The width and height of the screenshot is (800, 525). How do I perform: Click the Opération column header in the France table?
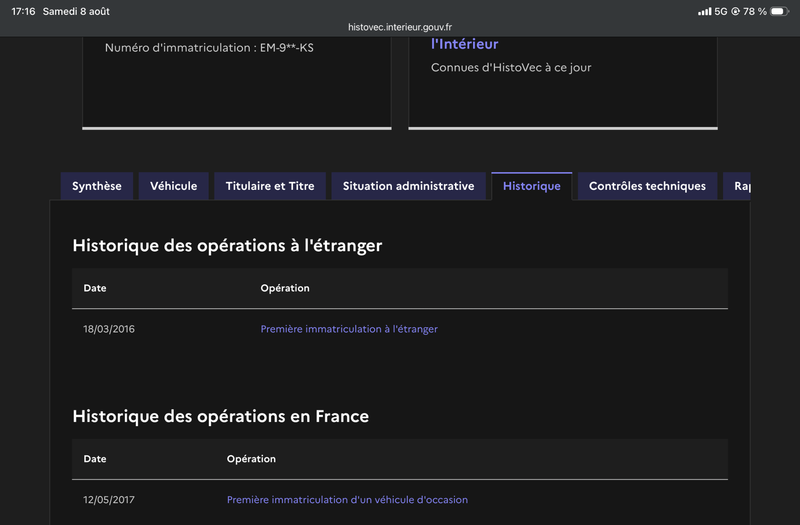click(251, 459)
